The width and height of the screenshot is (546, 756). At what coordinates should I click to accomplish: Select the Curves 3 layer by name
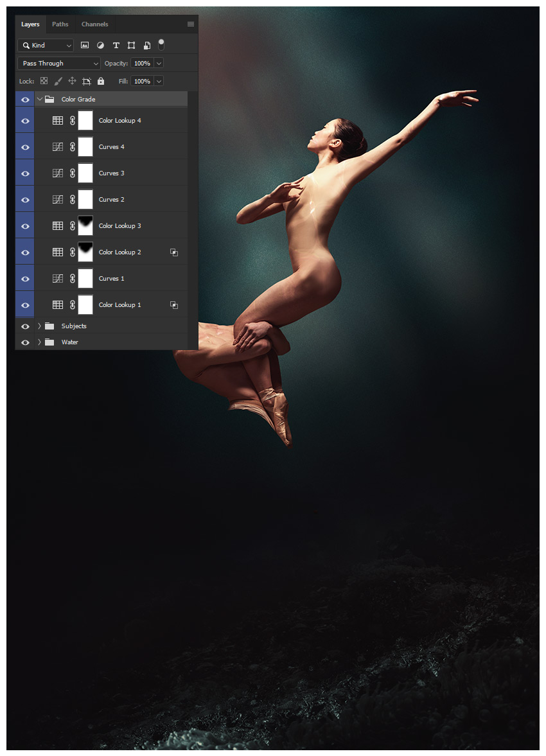tap(111, 173)
